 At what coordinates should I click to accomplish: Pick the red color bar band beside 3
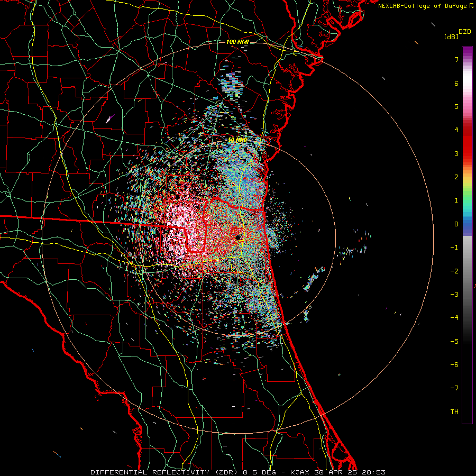pyautogui.click(x=467, y=153)
